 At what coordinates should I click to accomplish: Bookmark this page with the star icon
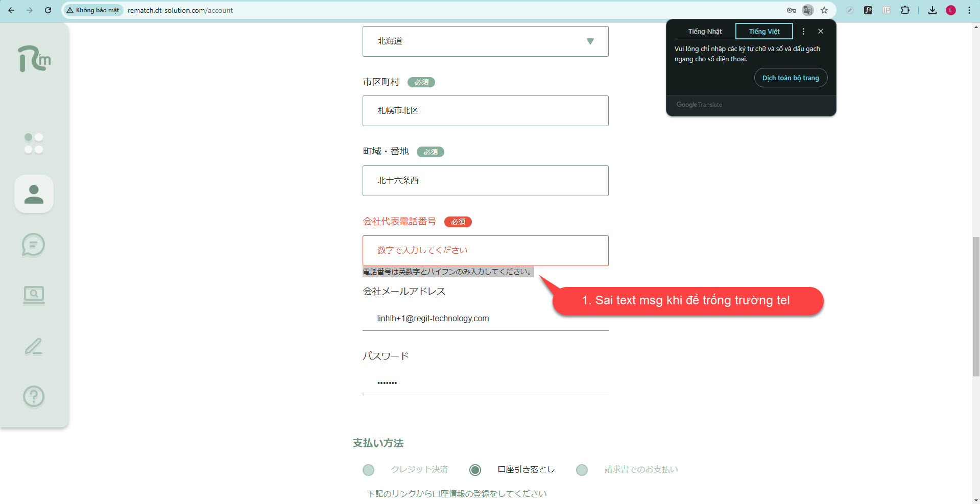pos(824,10)
